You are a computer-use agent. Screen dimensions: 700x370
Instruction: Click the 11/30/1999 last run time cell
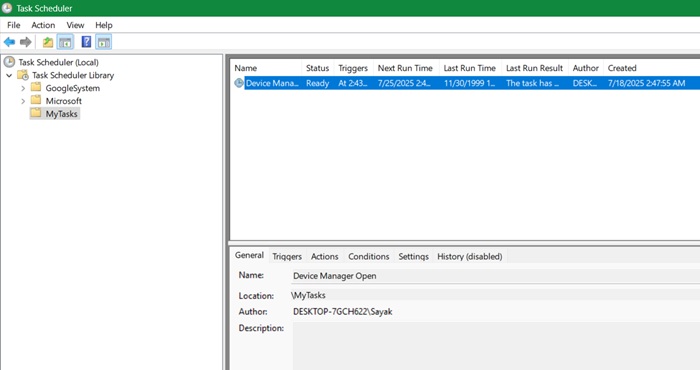469,83
